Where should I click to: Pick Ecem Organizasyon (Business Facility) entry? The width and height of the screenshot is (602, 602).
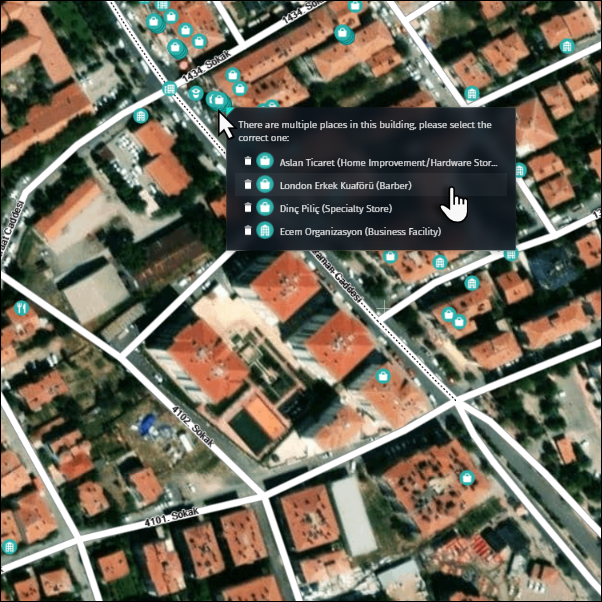[370, 231]
